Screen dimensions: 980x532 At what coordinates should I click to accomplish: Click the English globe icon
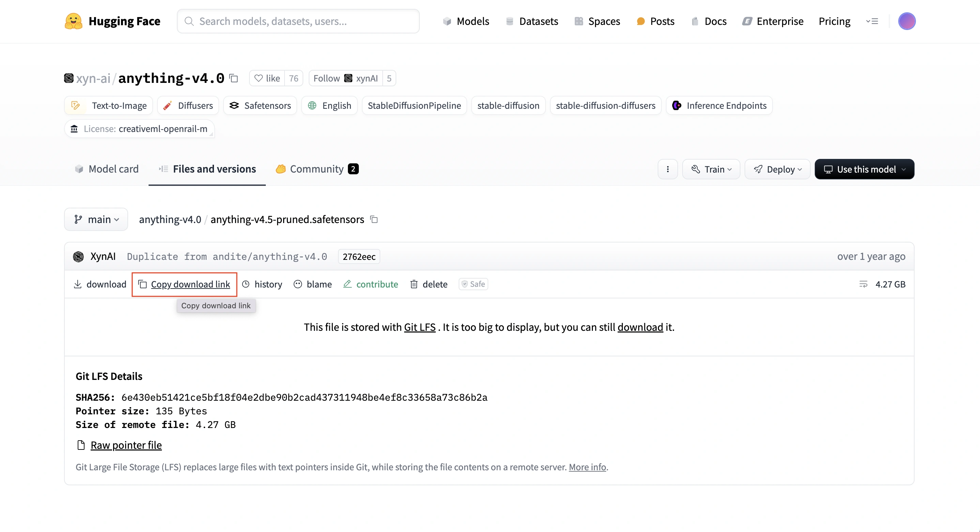[312, 105]
